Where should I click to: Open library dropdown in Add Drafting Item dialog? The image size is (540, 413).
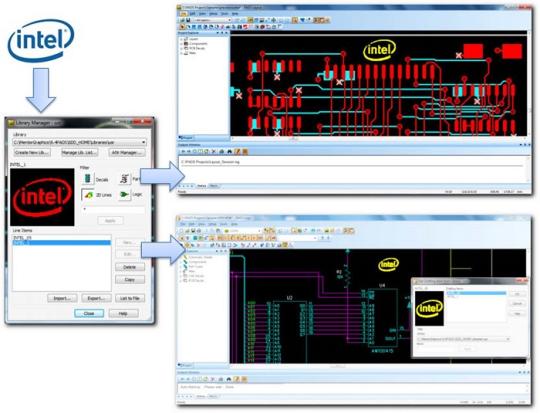click(464, 339)
